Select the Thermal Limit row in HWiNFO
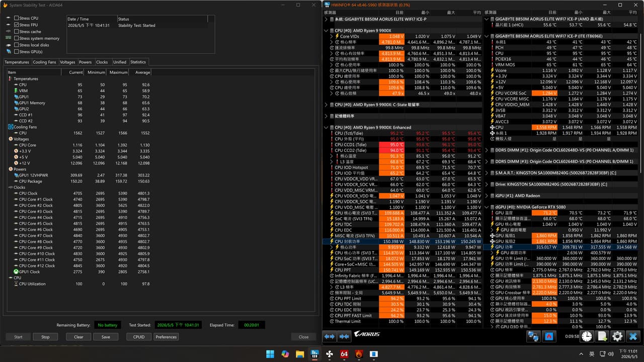 403,321
